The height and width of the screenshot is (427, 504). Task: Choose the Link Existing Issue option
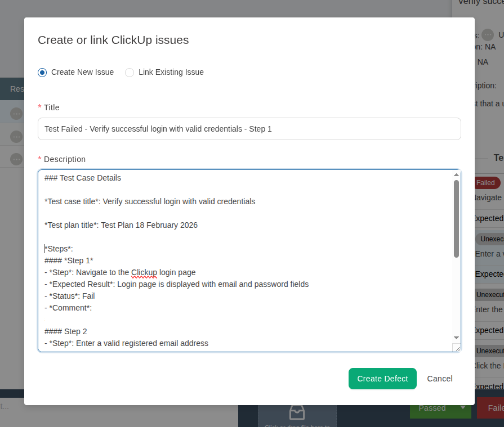pyautogui.click(x=130, y=72)
